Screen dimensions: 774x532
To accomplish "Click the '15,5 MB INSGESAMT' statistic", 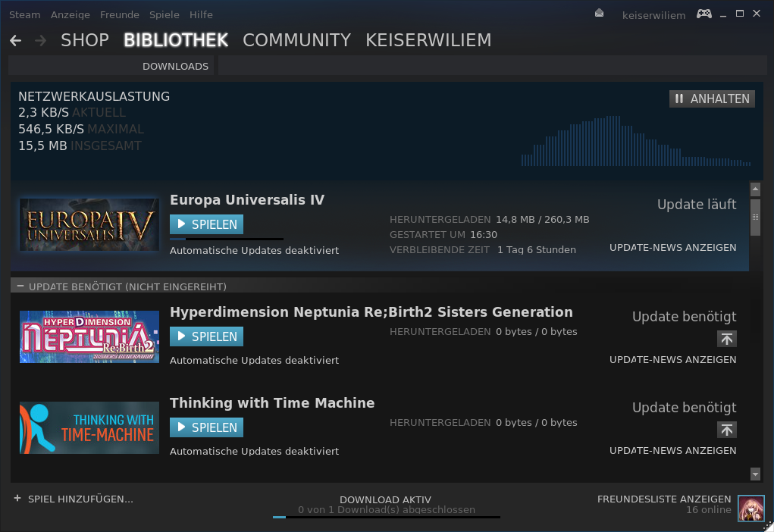I will click(x=80, y=146).
